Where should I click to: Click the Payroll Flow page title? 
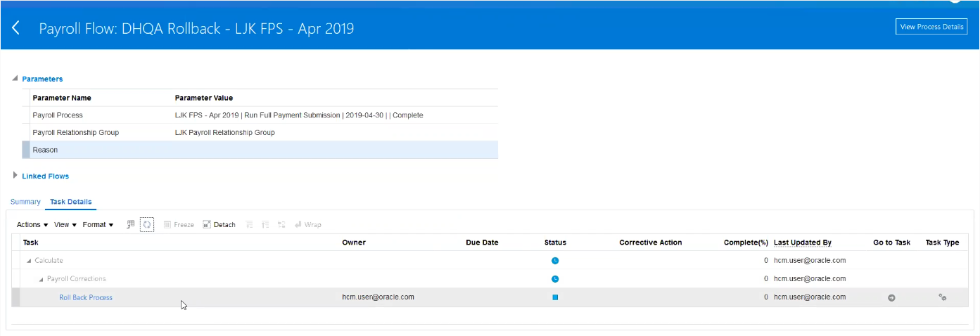tap(196, 29)
